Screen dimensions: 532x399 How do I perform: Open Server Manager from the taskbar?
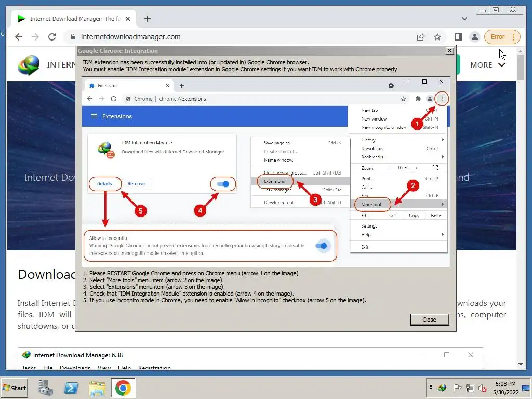click(x=45, y=388)
